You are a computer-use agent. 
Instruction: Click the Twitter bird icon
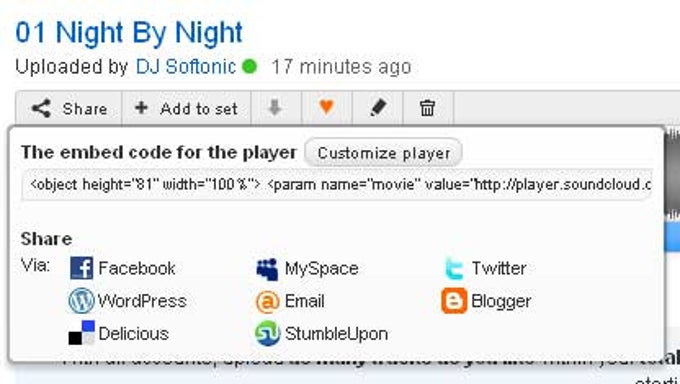[x=454, y=269]
